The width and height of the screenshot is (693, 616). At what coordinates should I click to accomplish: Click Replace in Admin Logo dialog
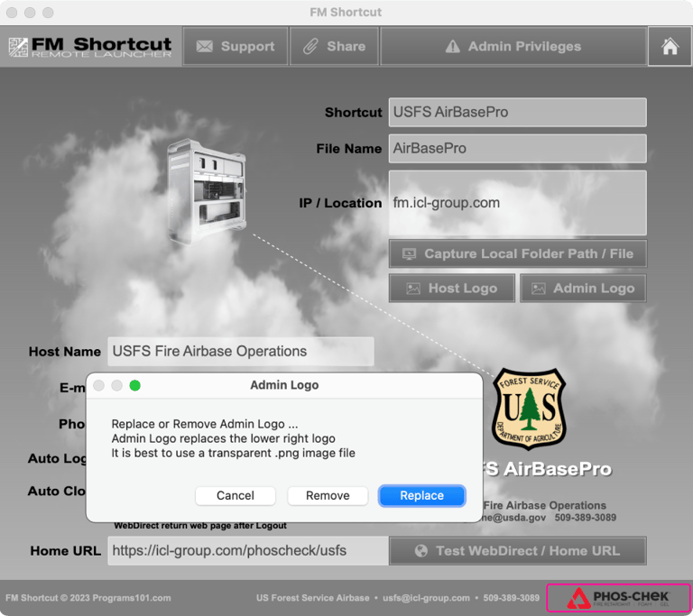coord(421,496)
